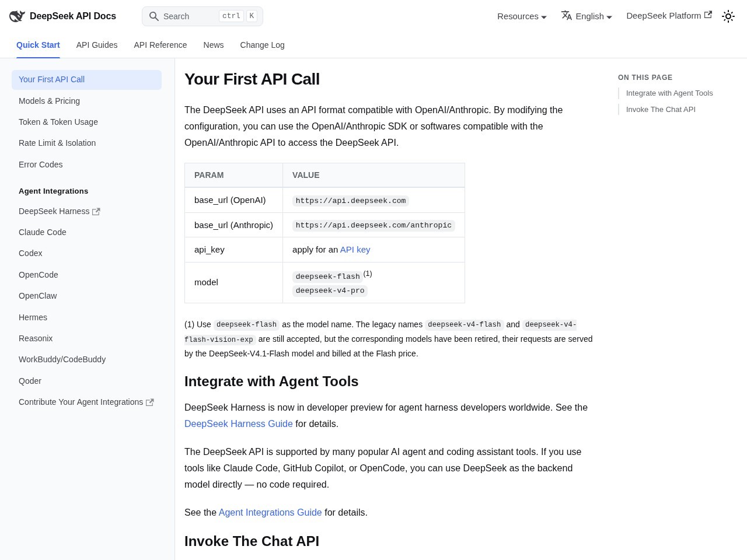Open Claude Code integration page
The image size is (747, 560).
pos(86,232)
